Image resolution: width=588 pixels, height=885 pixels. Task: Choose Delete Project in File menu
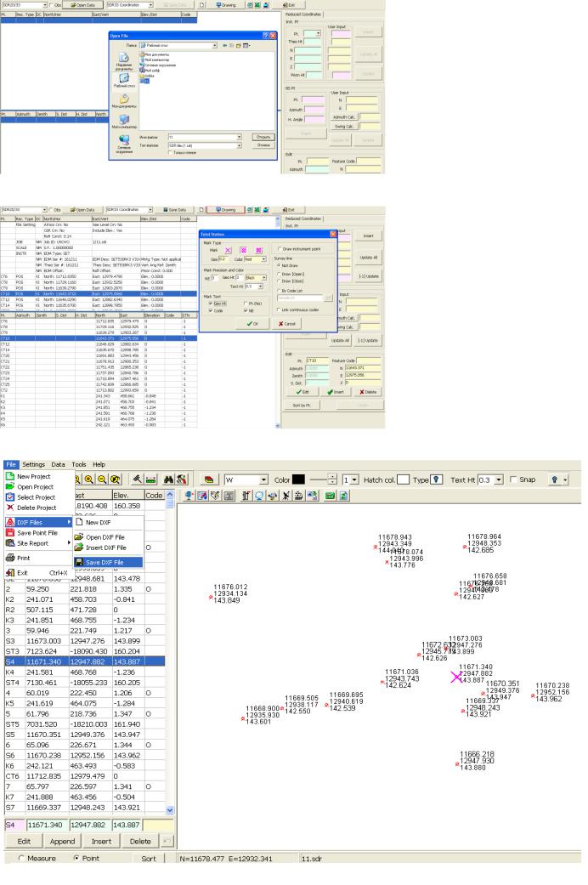point(37,508)
